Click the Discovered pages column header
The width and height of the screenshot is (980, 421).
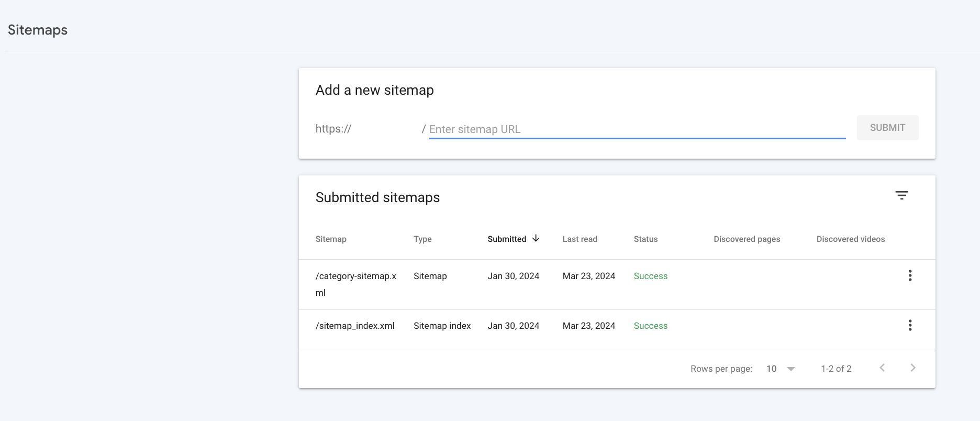click(747, 239)
